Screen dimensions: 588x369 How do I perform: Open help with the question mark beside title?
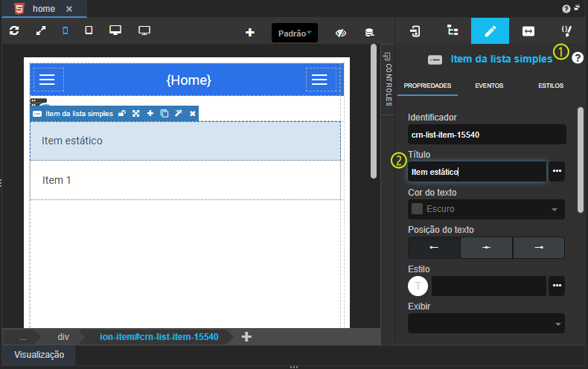(x=578, y=58)
